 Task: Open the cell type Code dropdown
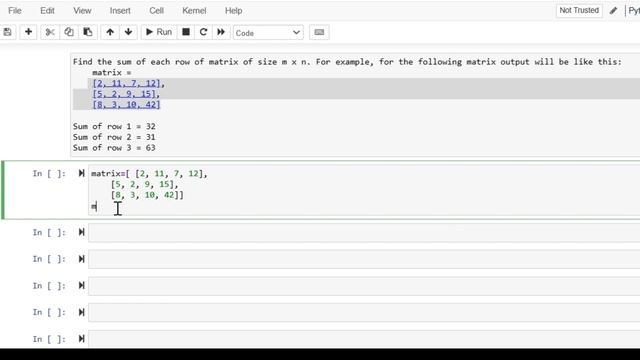pyautogui.click(x=268, y=33)
